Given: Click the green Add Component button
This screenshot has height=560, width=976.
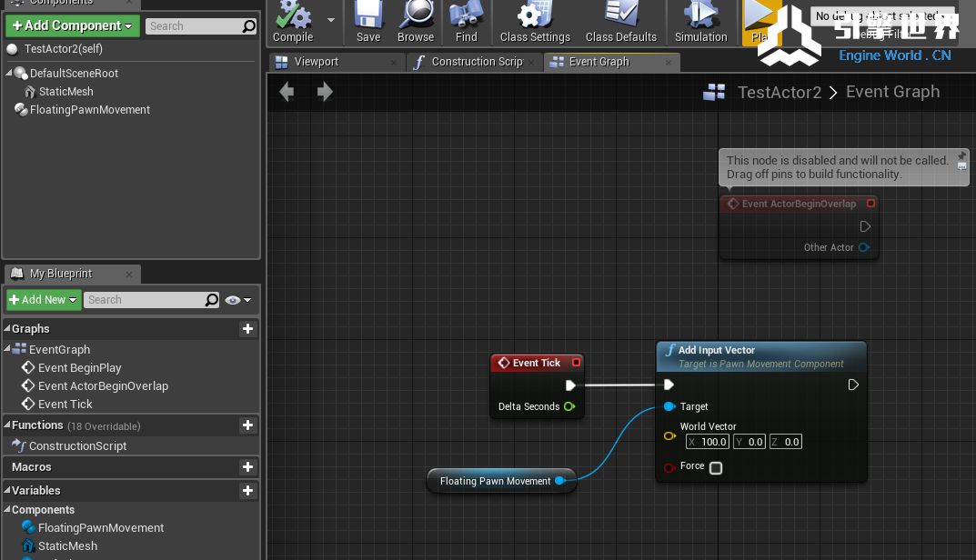Looking at the screenshot, I should (73, 25).
